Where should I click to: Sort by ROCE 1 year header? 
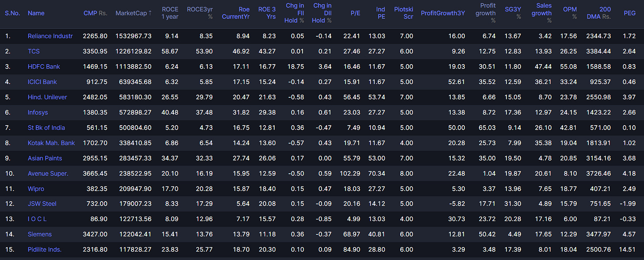[x=170, y=13]
